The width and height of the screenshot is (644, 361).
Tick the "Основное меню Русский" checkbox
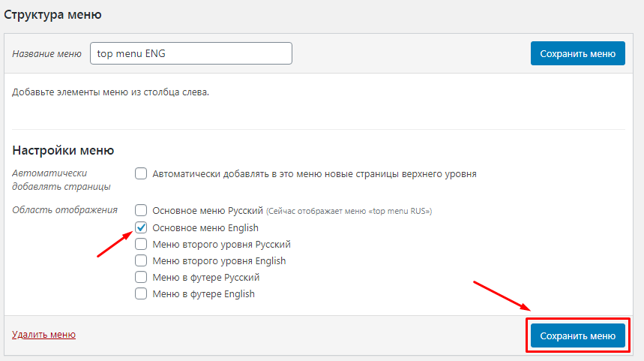coord(140,210)
